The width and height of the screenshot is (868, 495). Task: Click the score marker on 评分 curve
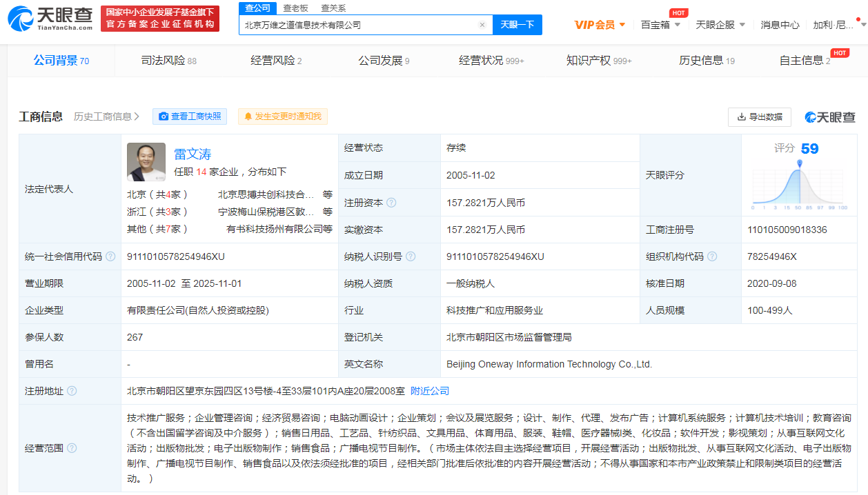[800, 163]
